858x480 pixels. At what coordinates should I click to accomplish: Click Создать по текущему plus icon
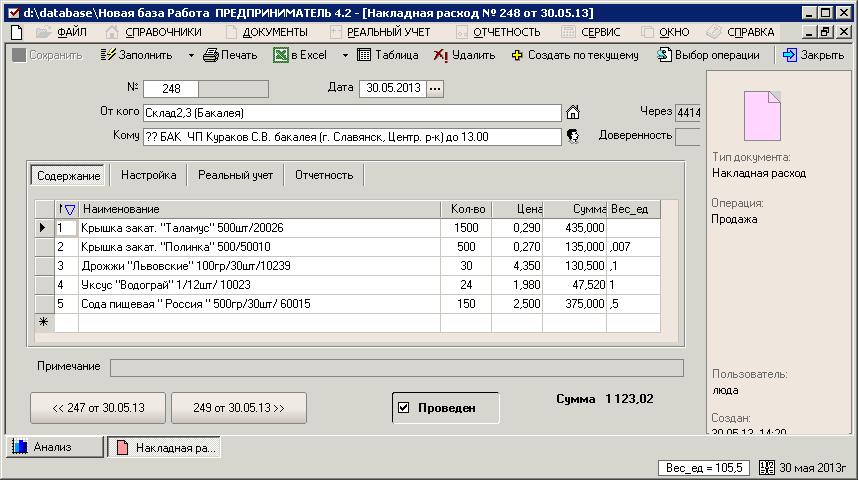pyautogui.click(x=517, y=55)
